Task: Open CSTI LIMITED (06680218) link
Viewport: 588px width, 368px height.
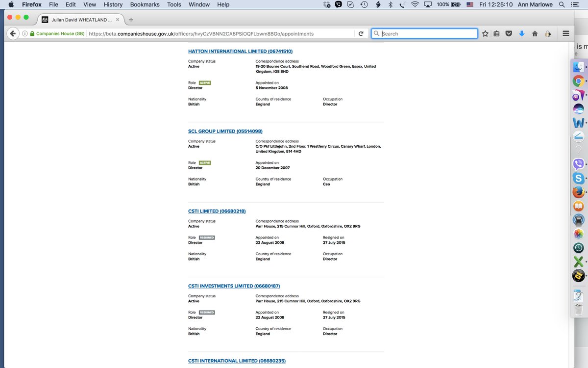Action: (217, 211)
